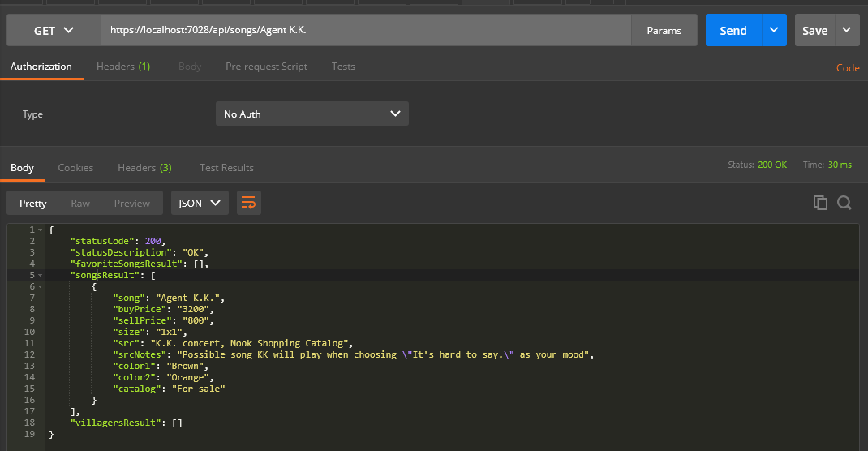Viewport: 868px width, 451px height.
Task: Collapse songsResult array at line 5
Action: click(41, 275)
